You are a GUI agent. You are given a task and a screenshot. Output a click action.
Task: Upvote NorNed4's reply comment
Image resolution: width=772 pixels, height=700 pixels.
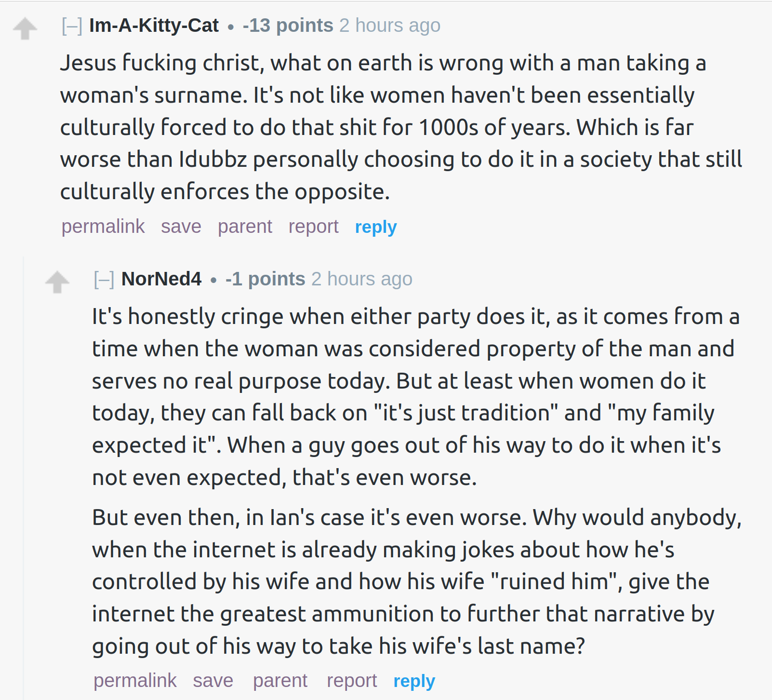click(x=57, y=282)
